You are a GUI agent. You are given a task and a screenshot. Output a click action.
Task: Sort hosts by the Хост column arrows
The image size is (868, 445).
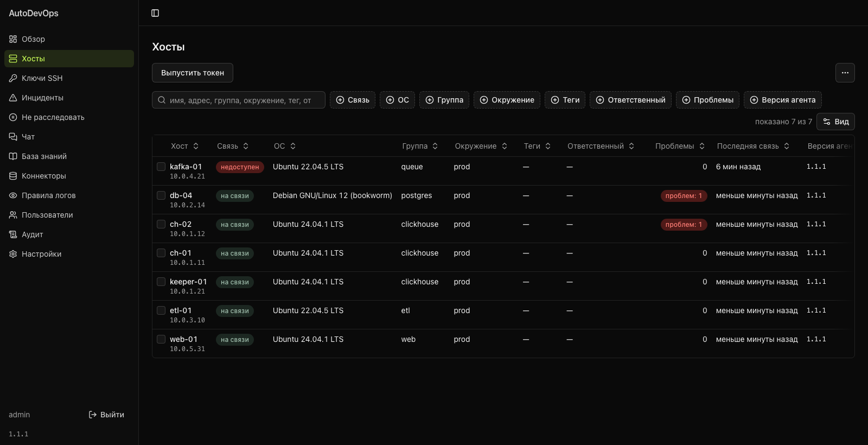(x=196, y=146)
